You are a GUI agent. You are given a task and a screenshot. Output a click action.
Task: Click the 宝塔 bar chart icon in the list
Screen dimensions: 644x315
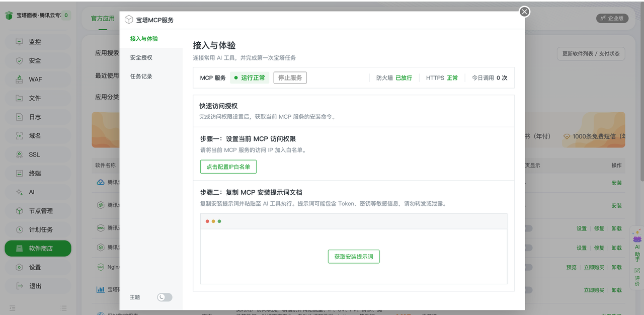click(x=101, y=290)
